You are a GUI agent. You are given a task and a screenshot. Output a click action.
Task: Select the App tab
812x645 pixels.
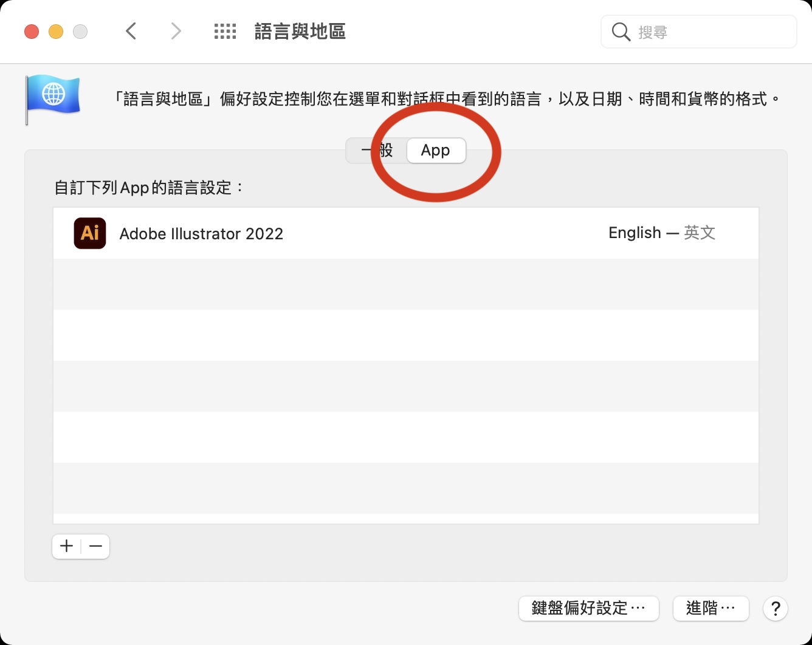tap(436, 150)
